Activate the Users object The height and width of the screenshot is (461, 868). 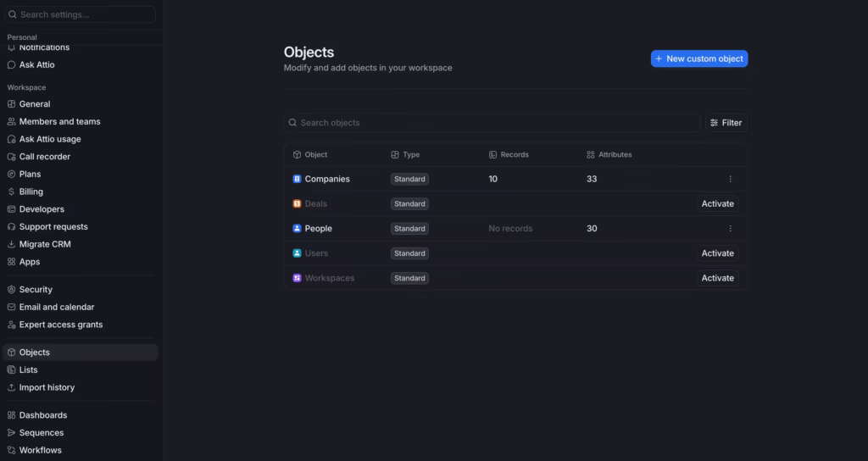tap(717, 253)
